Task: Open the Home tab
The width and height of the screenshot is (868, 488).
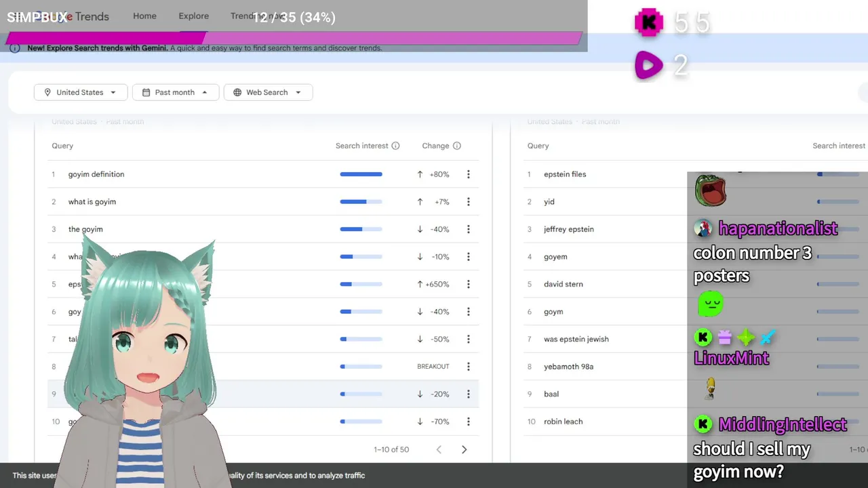Action: click(144, 16)
